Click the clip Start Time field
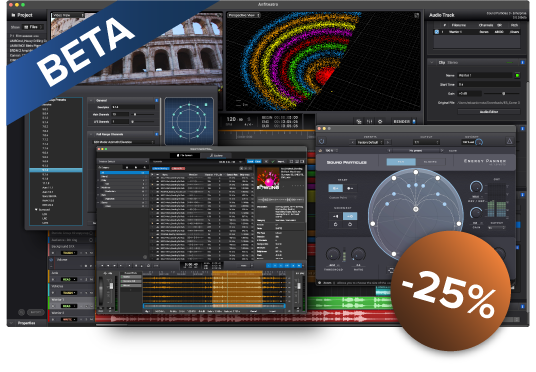536x372 pixels. (489, 84)
